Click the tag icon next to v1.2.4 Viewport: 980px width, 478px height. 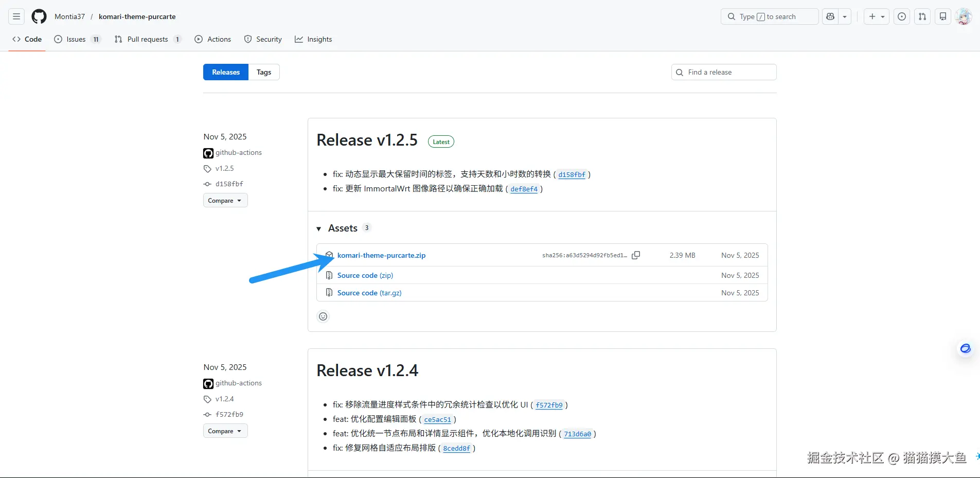(x=207, y=399)
